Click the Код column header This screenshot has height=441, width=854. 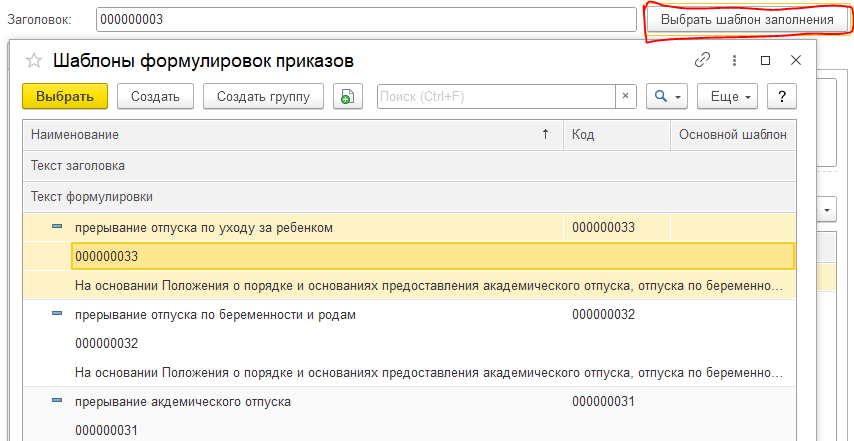click(x=617, y=135)
